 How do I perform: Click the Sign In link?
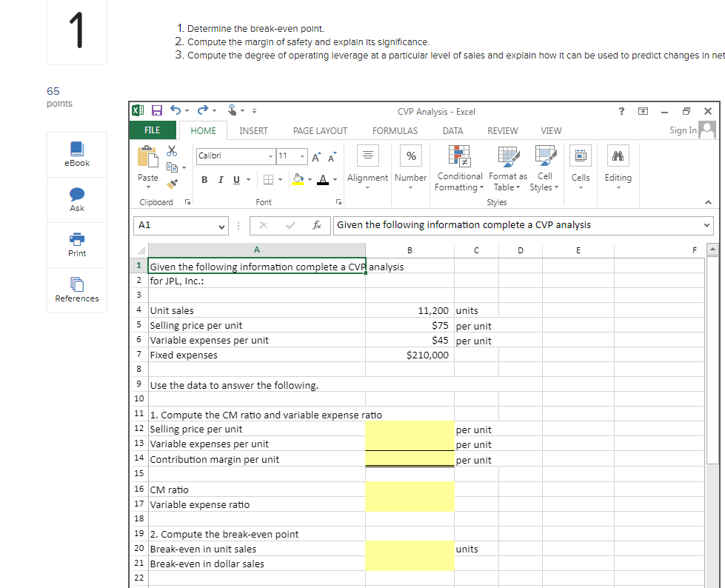(682, 130)
